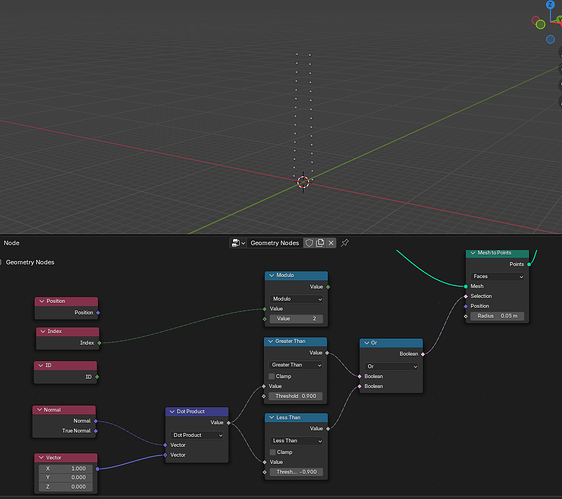Screen dimensions: 562x499
Task: Open the node tree browse dropdown
Action: point(238,243)
